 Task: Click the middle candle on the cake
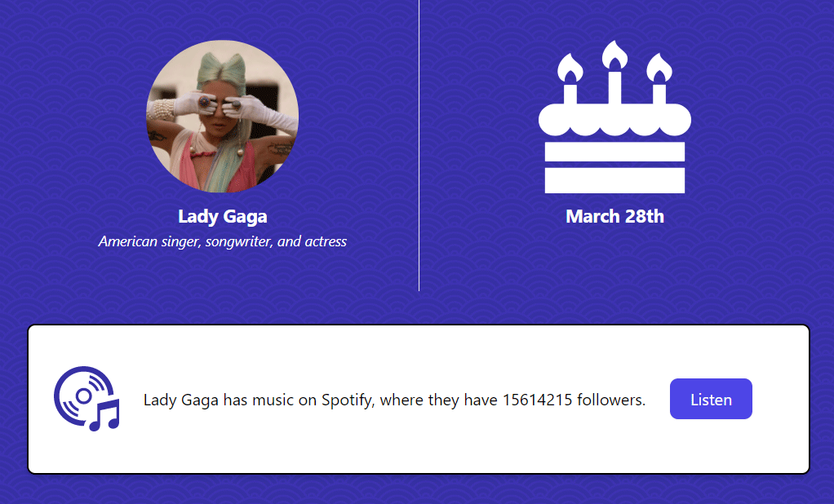click(614, 72)
